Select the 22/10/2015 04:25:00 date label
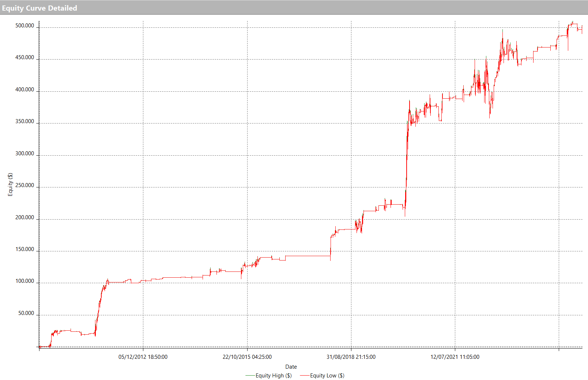Viewport: 588px width, 380px height. 247,357
